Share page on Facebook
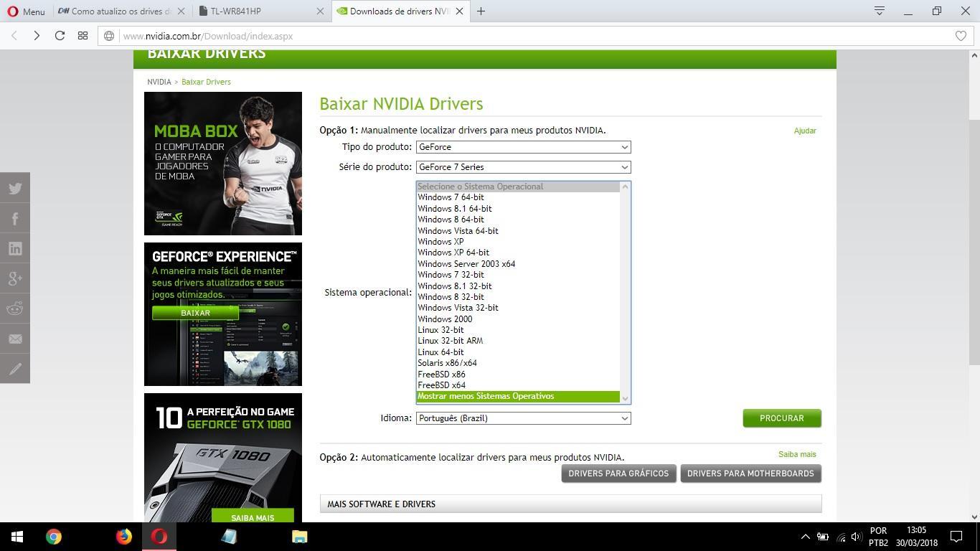 pyautogui.click(x=15, y=219)
